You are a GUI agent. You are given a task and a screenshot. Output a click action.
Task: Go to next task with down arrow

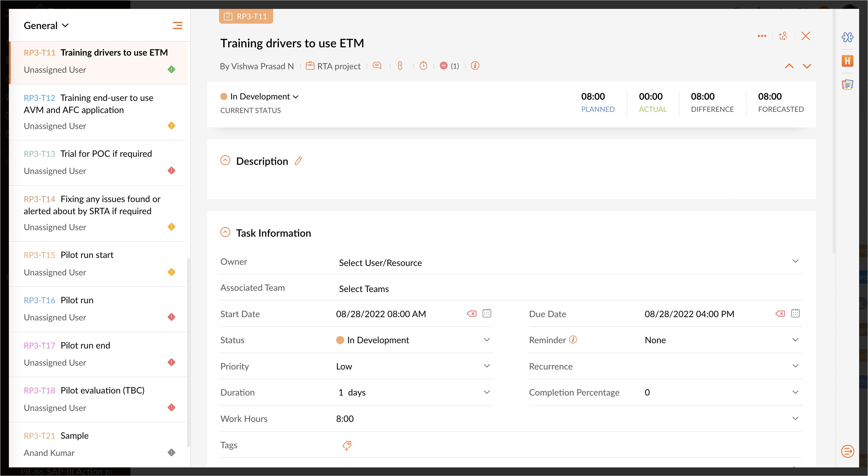pos(806,66)
